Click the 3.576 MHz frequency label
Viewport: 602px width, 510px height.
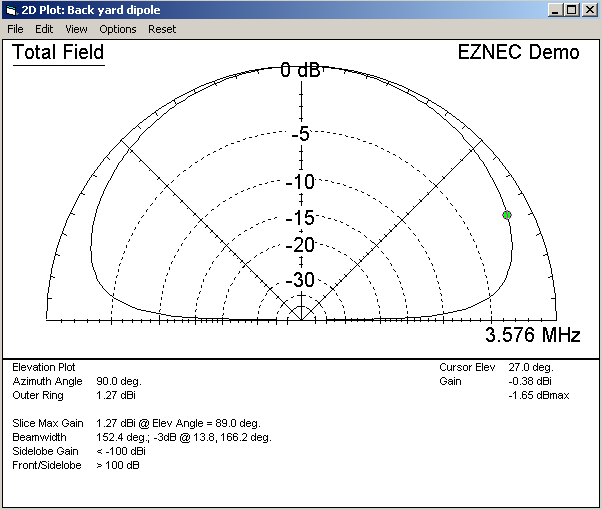pyautogui.click(x=532, y=335)
